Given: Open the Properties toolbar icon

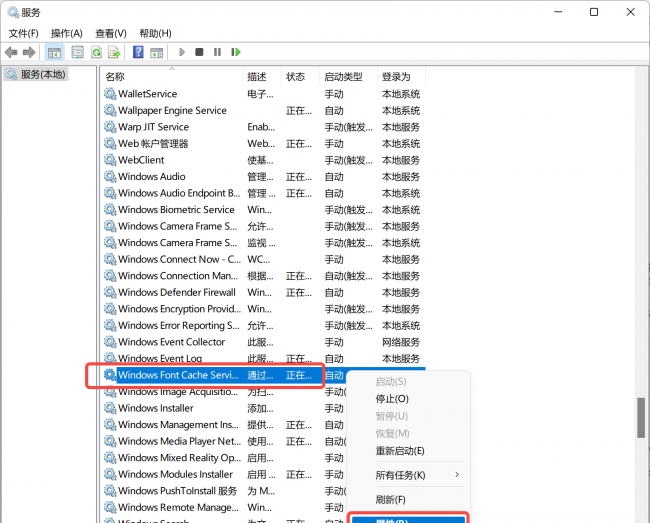Looking at the screenshot, I should (x=78, y=52).
